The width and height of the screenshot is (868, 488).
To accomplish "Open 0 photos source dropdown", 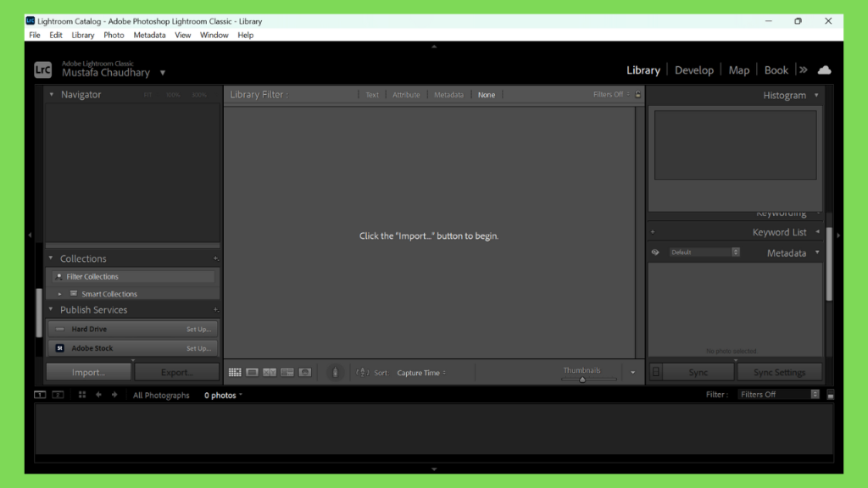I will pyautogui.click(x=223, y=395).
